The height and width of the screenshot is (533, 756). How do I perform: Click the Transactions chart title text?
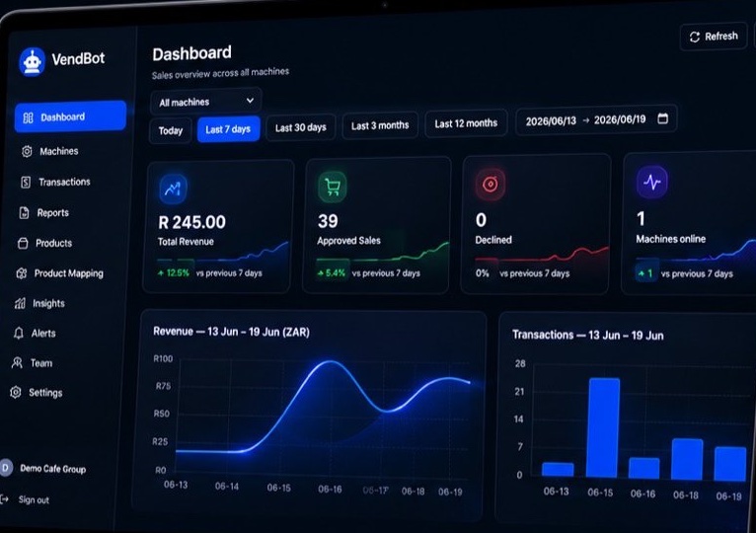tap(588, 335)
